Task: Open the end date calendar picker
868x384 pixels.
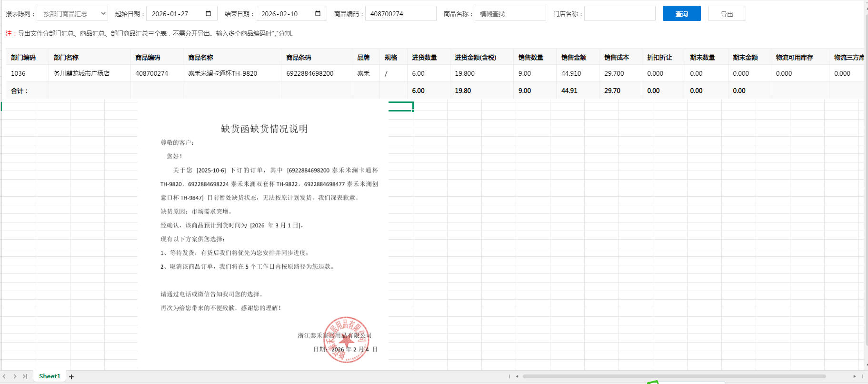Action: tap(318, 14)
